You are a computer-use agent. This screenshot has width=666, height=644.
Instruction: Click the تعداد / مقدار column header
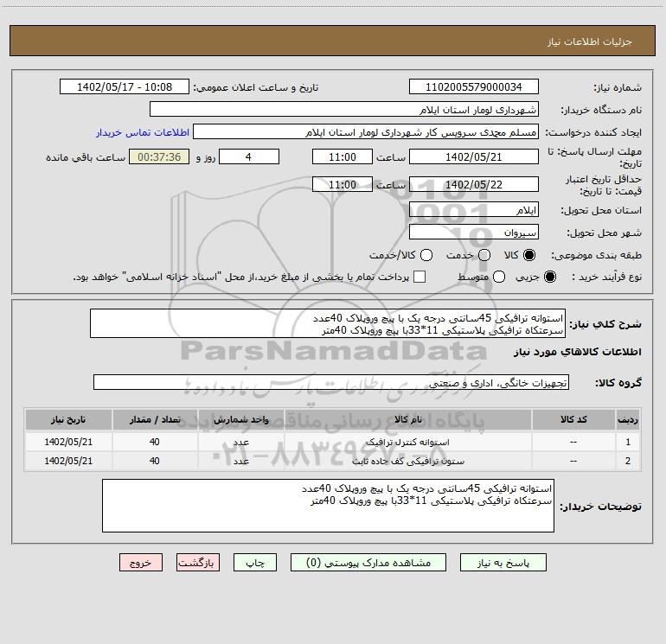click(x=155, y=419)
